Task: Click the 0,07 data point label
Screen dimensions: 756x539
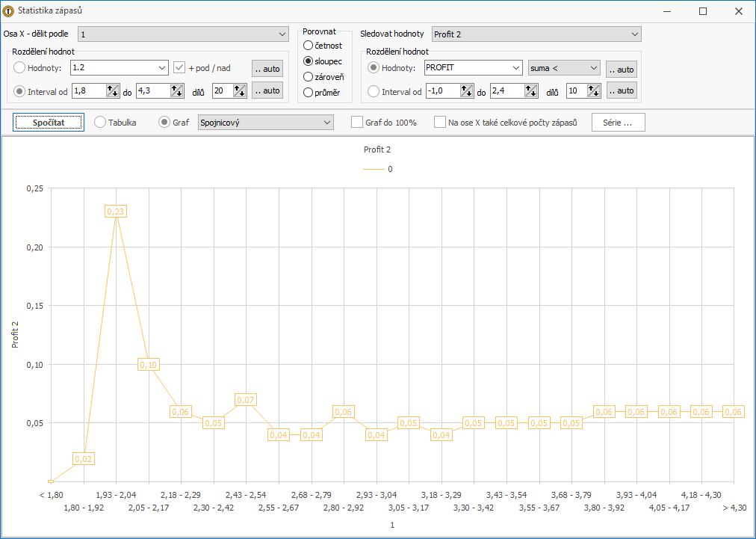Action: click(246, 400)
